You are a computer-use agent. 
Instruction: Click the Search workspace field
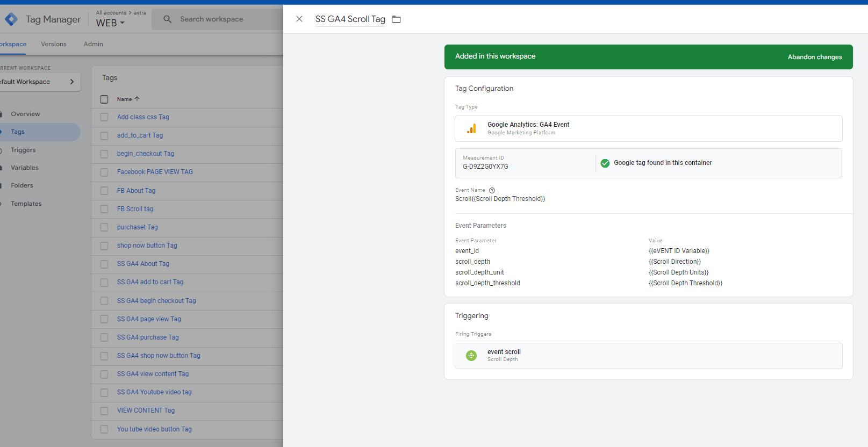pyautogui.click(x=218, y=19)
